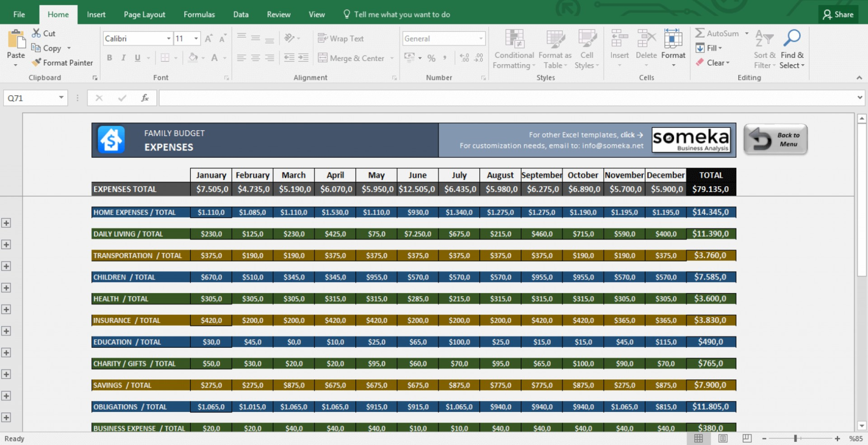This screenshot has width=868, height=445.
Task: Adjust the zoom slider
Action: point(795,438)
